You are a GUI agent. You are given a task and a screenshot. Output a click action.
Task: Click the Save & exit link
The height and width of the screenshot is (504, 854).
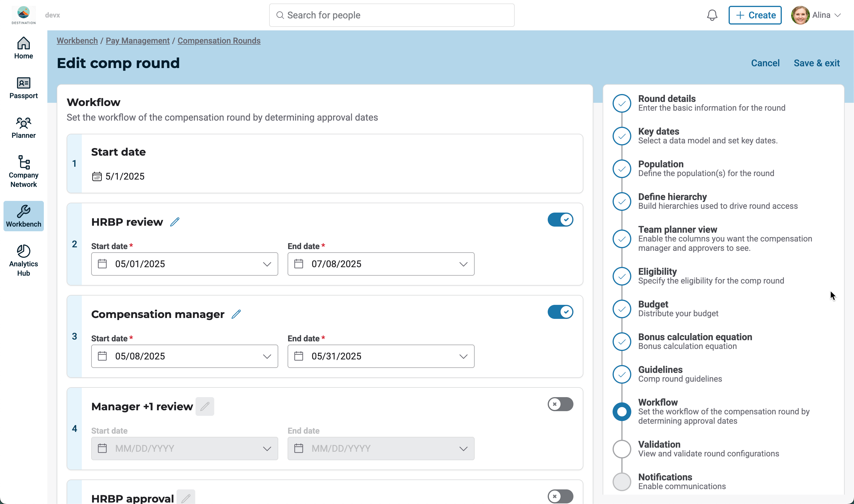click(x=816, y=63)
